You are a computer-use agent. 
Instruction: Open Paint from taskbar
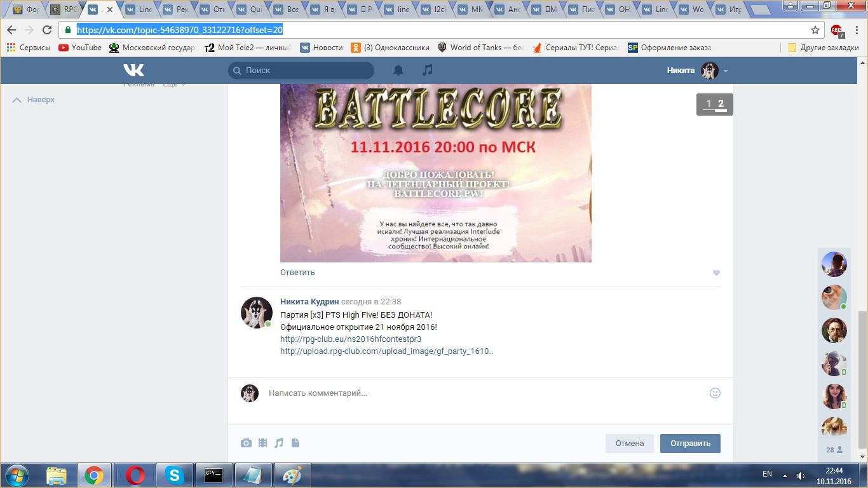(x=292, y=475)
